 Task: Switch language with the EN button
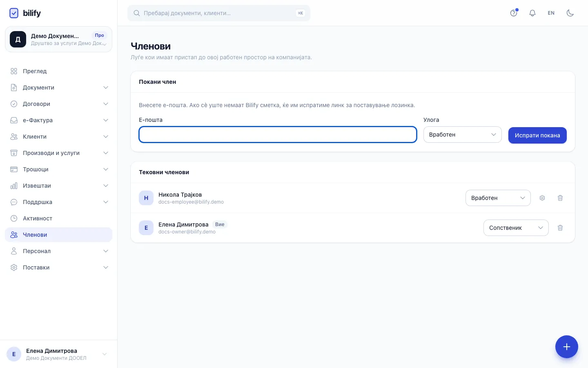551,13
